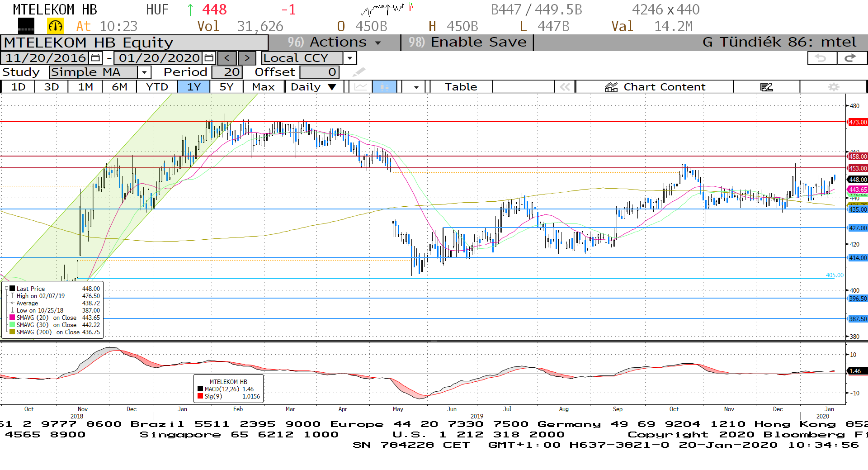This screenshot has width=868, height=470.
Task: Open the end date calendar picker
Action: pyautogui.click(x=209, y=58)
